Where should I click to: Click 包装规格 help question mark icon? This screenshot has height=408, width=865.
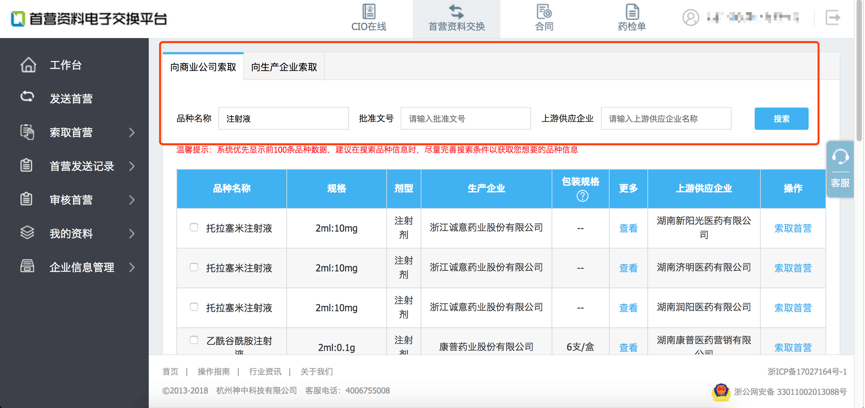point(581,196)
